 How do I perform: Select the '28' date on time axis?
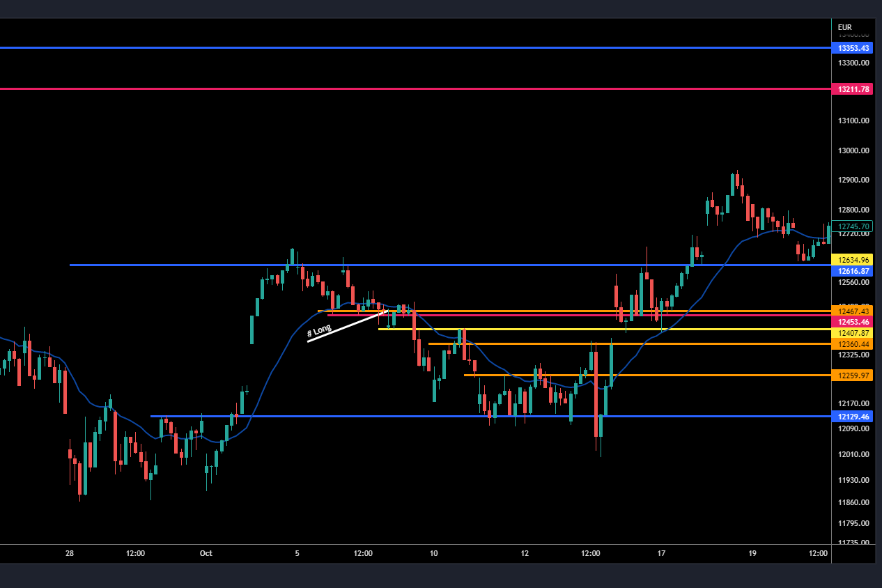pos(69,554)
